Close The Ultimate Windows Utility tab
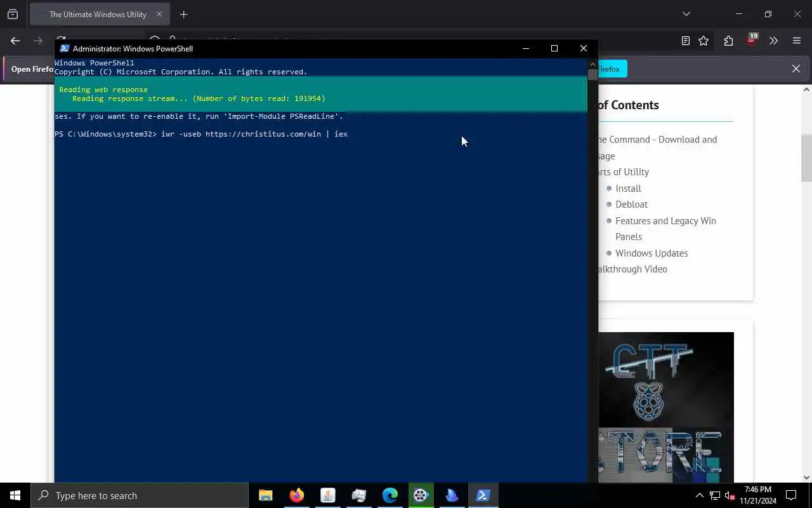 [x=159, y=14]
